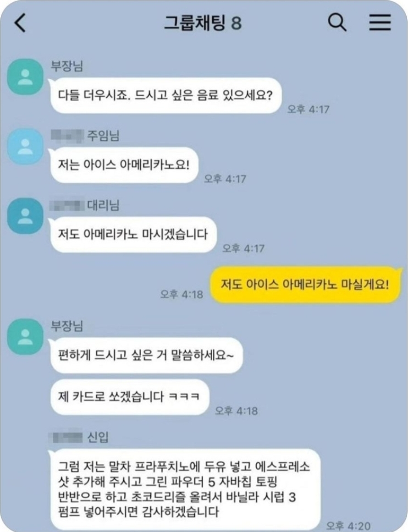Screen dimensions: 408x532
Task: Tap the 대리님 dark blue profile avatar
Action: pyautogui.click(x=25, y=216)
